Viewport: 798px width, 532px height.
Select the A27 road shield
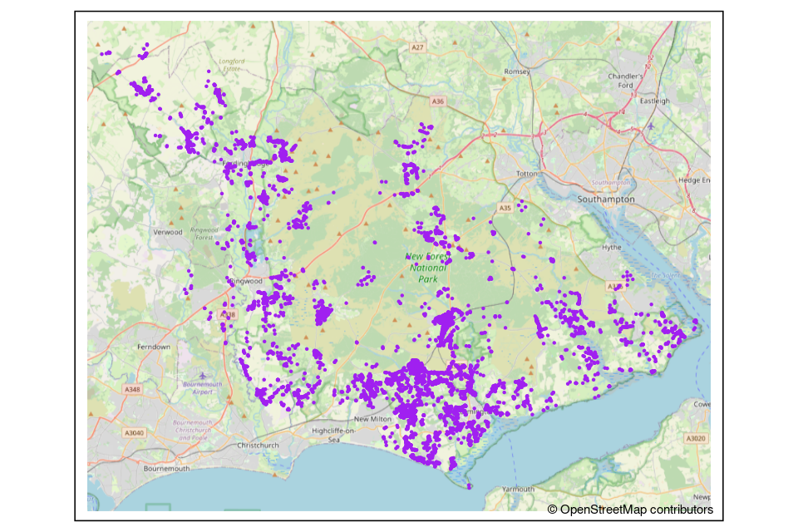pos(417,48)
